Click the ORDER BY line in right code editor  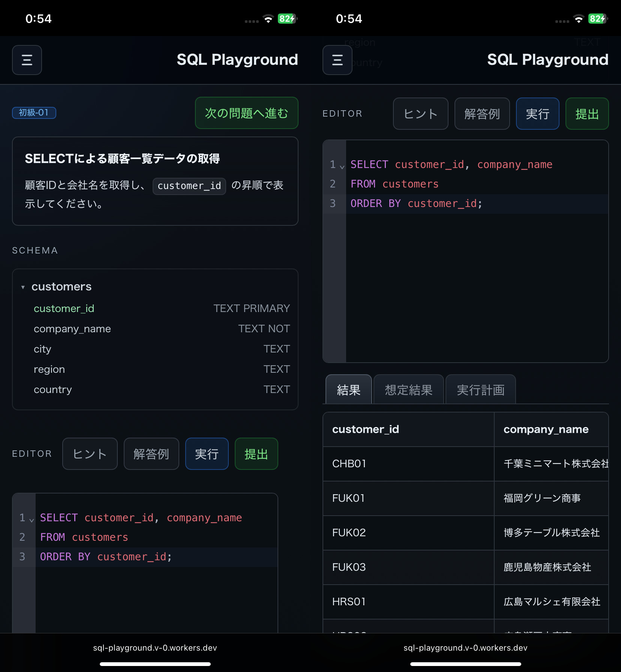click(x=477, y=204)
